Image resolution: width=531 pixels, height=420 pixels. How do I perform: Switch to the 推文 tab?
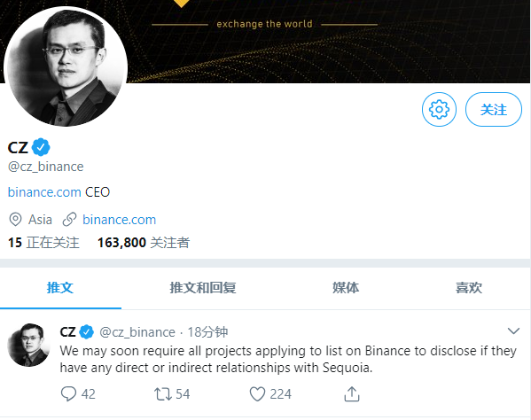tap(60, 288)
